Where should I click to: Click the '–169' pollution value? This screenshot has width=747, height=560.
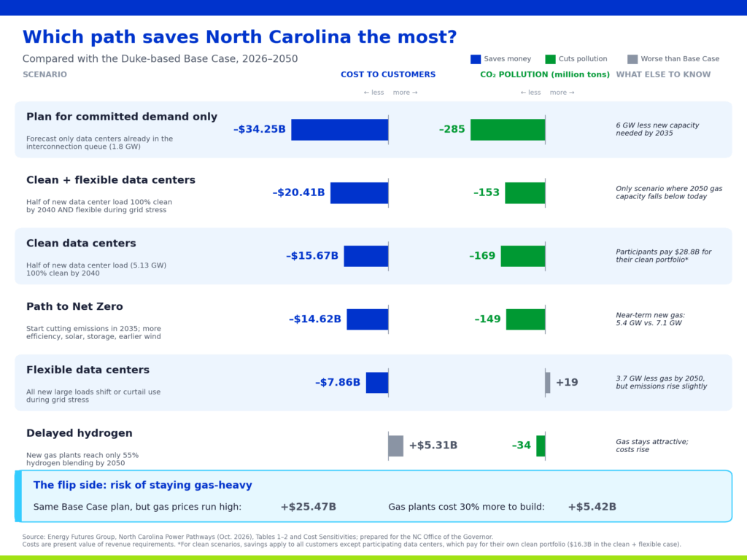[482, 256]
